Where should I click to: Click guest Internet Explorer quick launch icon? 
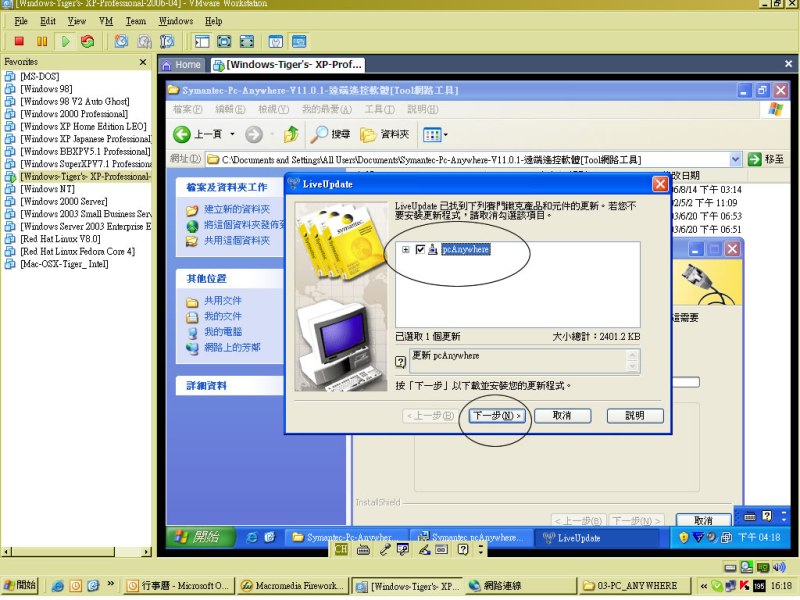252,537
